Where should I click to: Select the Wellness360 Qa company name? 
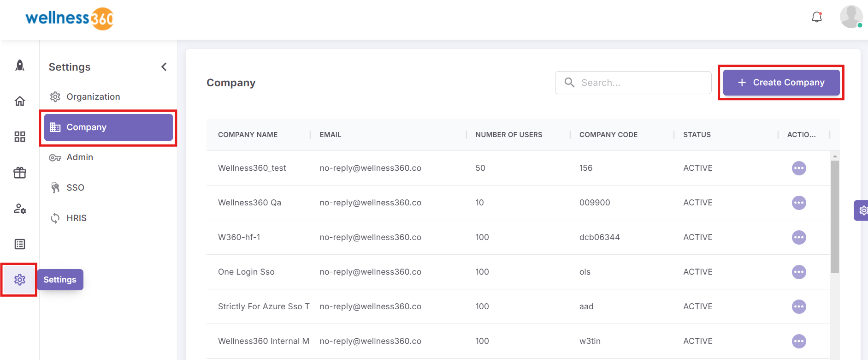tap(249, 203)
